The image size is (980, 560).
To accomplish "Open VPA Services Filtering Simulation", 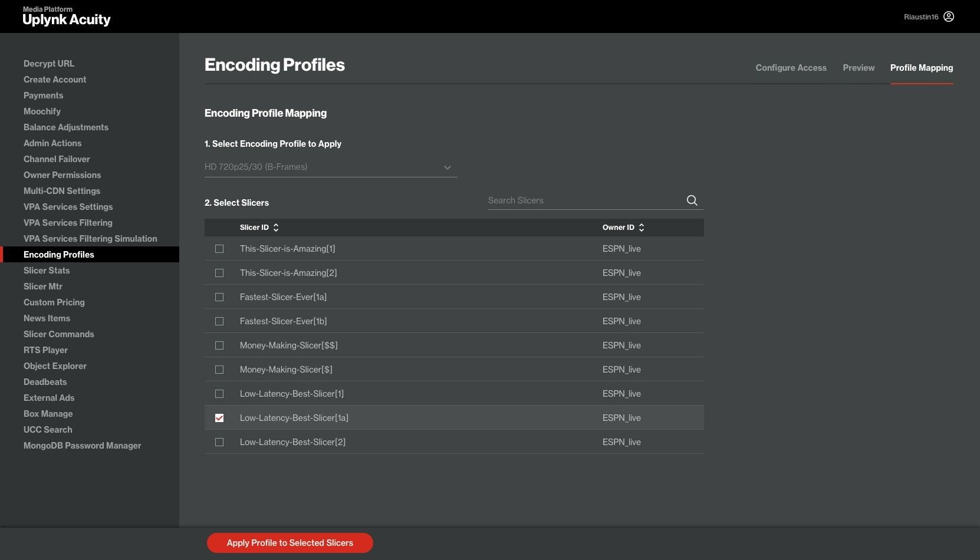I will pyautogui.click(x=90, y=239).
